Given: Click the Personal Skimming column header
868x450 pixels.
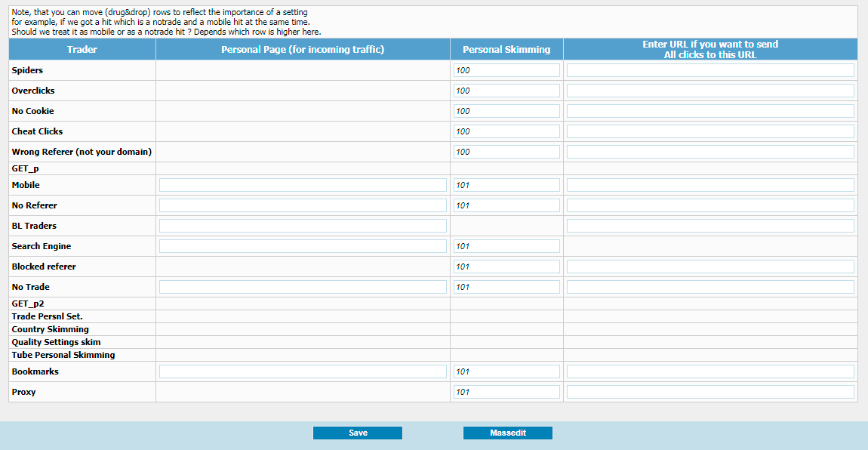Looking at the screenshot, I should (x=506, y=49).
